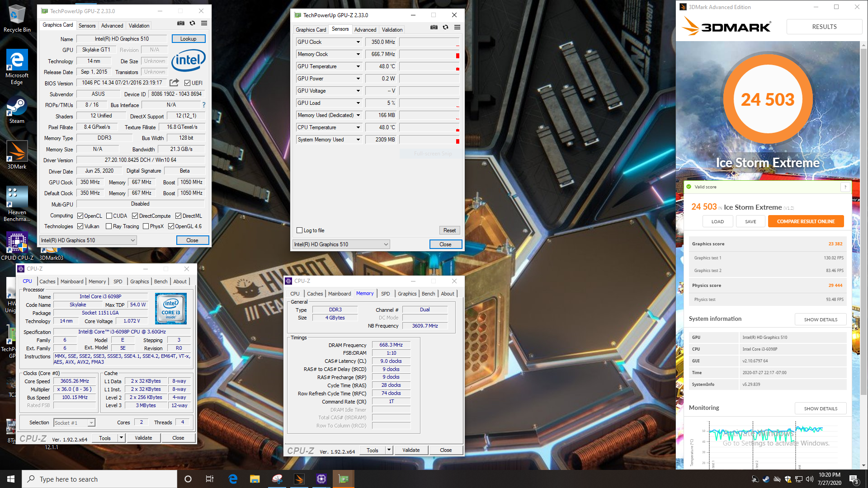Click COMPARE RESULT ONLINE in 3DMark
868x488 pixels.
pyautogui.click(x=806, y=221)
